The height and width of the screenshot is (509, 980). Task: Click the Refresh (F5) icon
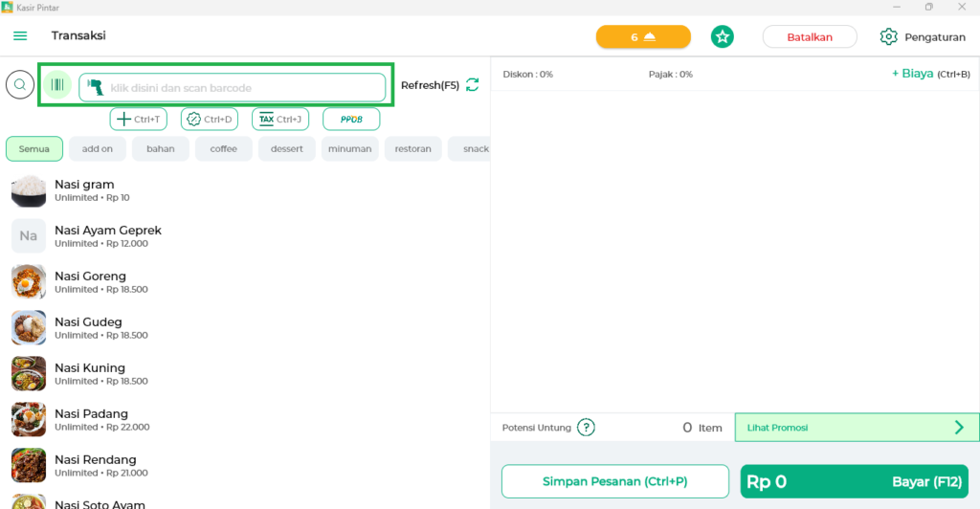tap(472, 85)
